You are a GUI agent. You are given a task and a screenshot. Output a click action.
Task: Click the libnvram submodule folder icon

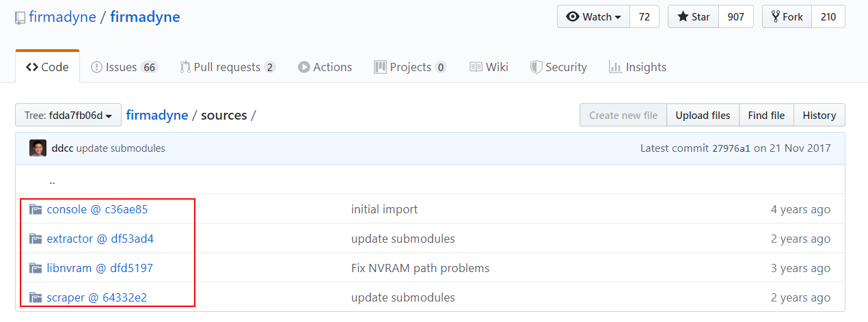(x=36, y=268)
